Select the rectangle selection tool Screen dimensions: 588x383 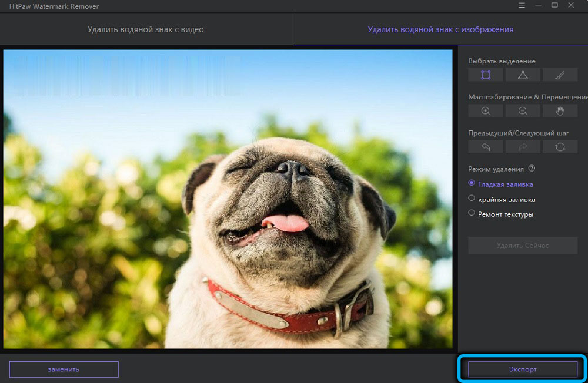coord(485,75)
